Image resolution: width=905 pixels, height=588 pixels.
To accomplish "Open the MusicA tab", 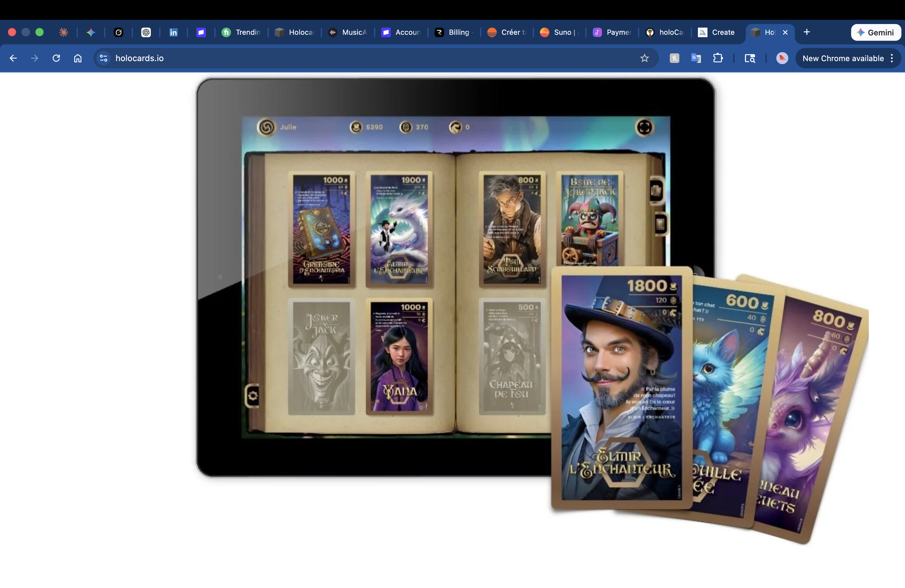I will pos(348,32).
